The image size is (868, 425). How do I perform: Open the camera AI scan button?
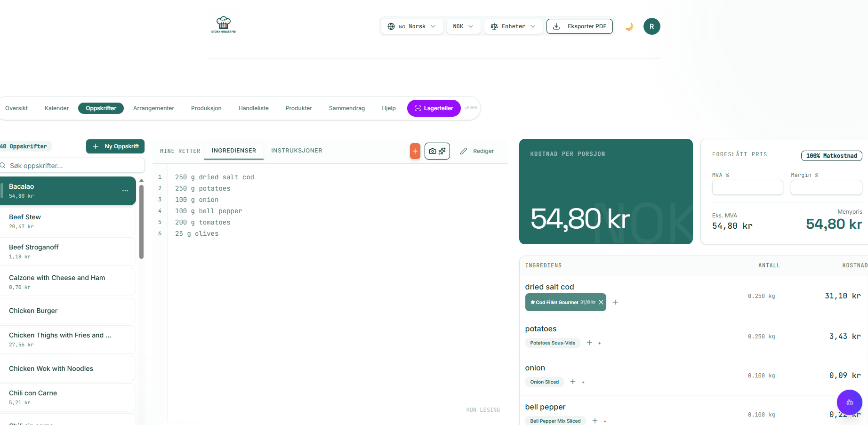pyautogui.click(x=437, y=151)
